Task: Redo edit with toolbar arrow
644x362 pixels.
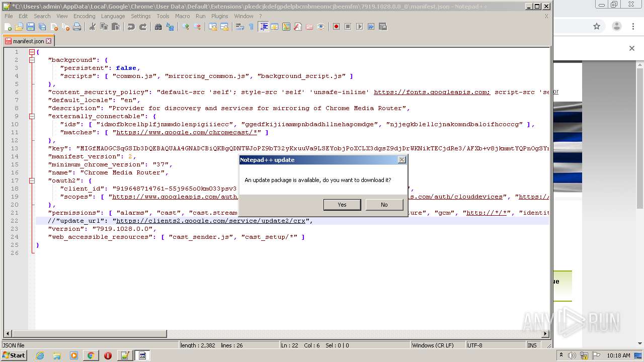Action: point(143,27)
